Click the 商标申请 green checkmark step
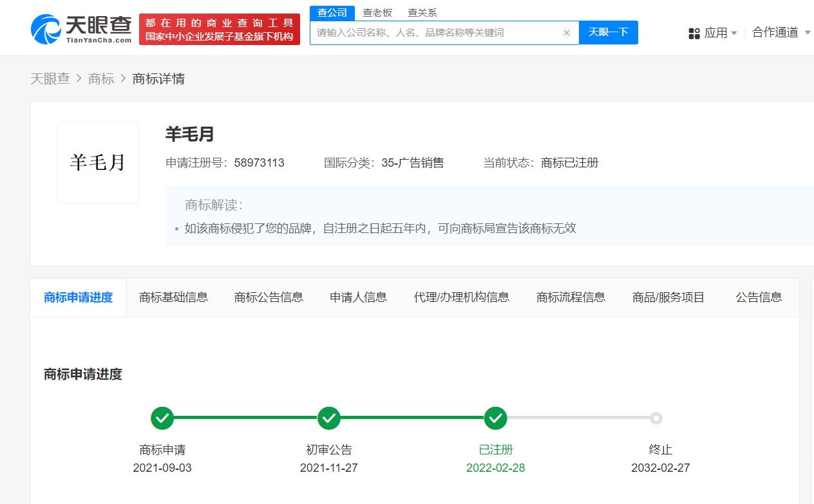The width and height of the screenshot is (814, 504). [162, 418]
